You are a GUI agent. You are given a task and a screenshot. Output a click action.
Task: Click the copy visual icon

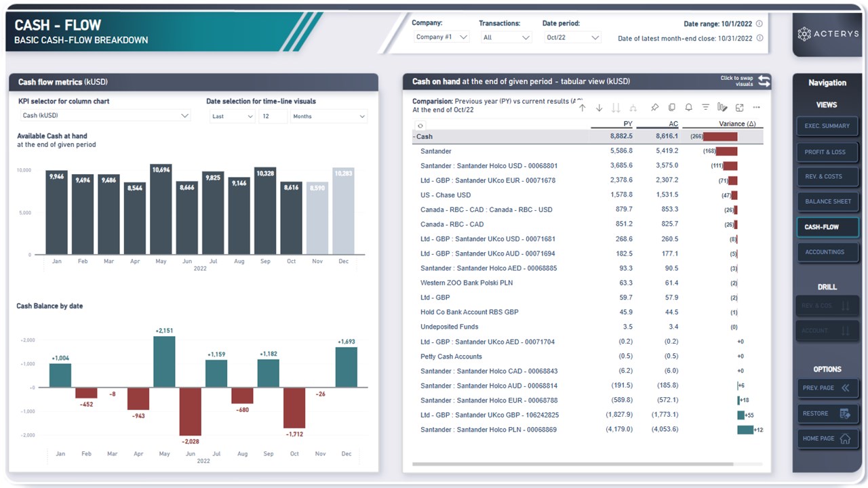click(671, 108)
